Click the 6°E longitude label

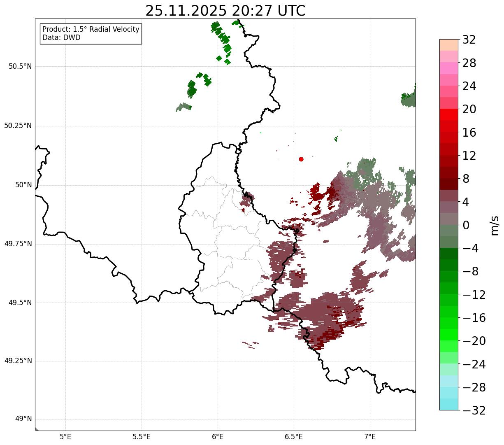point(218,436)
